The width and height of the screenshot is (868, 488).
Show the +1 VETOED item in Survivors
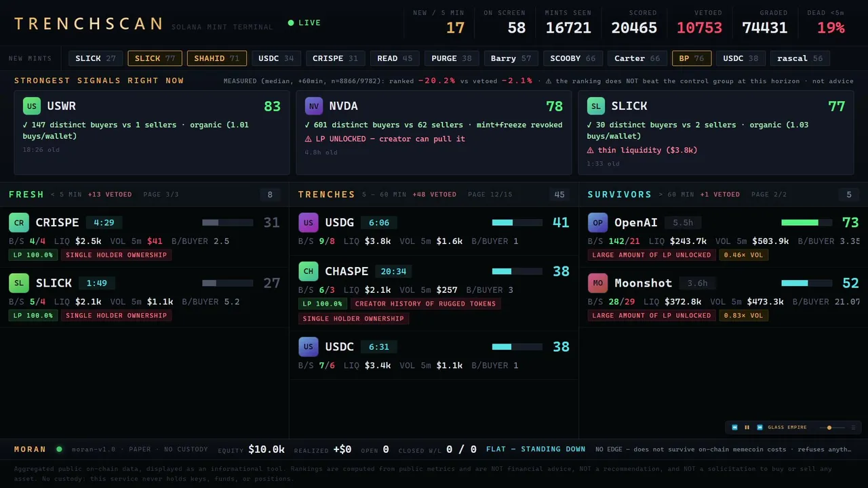coord(719,195)
